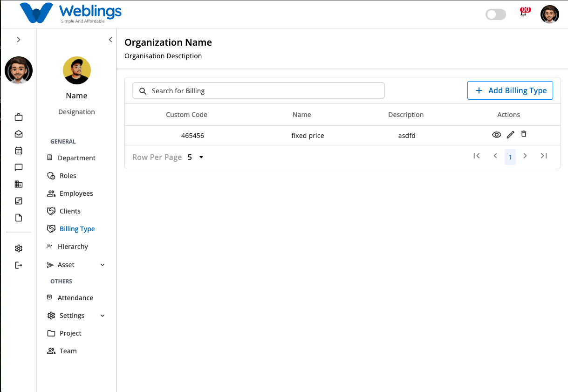Click the Asset menu item label
The height and width of the screenshot is (392, 568).
[66, 265]
